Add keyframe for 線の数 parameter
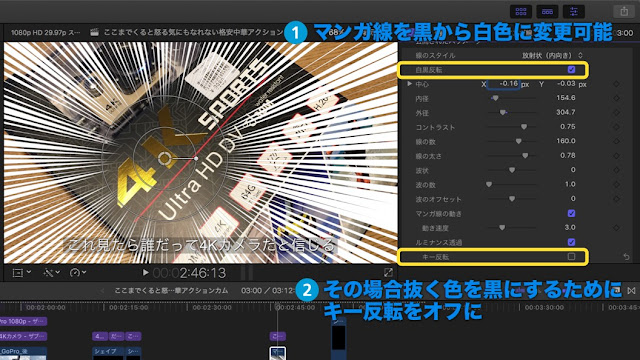The height and width of the screenshot is (360, 640). pos(616,141)
